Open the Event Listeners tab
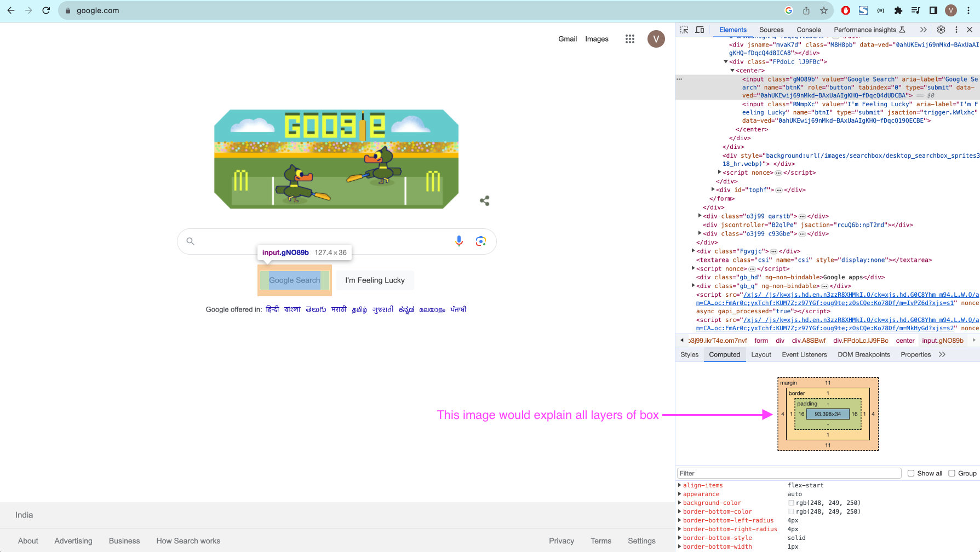Image resolution: width=980 pixels, height=552 pixels. [x=804, y=354]
